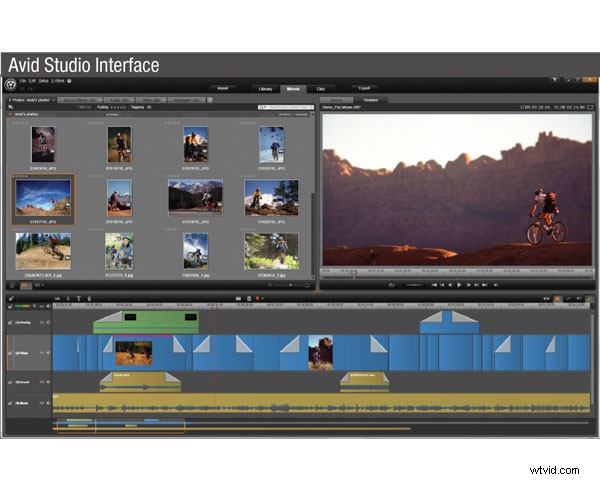The width and height of the screenshot is (600, 480).
Task: Switch to the Movie tab
Action: click(293, 89)
